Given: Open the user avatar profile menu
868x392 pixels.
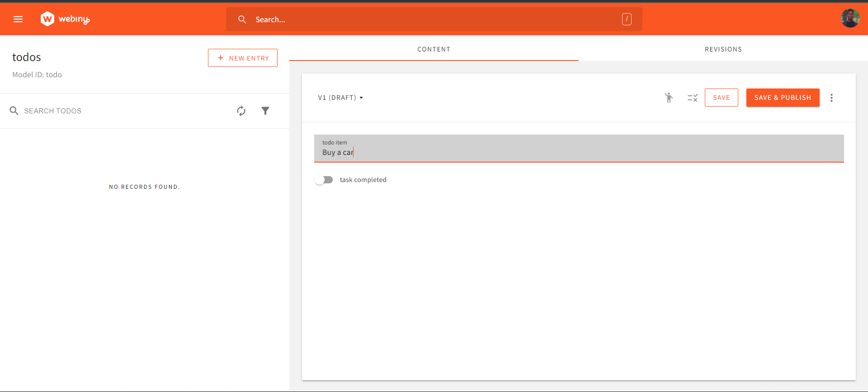Looking at the screenshot, I should pyautogui.click(x=850, y=19).
